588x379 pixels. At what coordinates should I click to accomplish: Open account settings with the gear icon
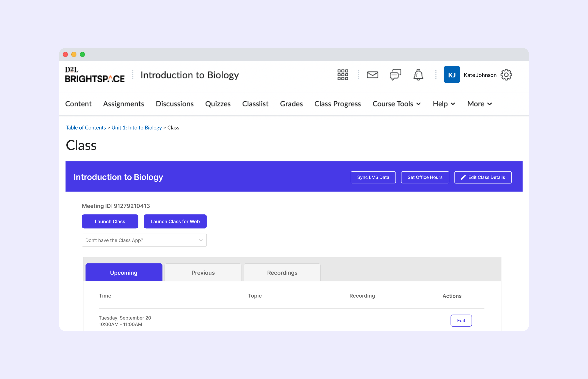506,75
